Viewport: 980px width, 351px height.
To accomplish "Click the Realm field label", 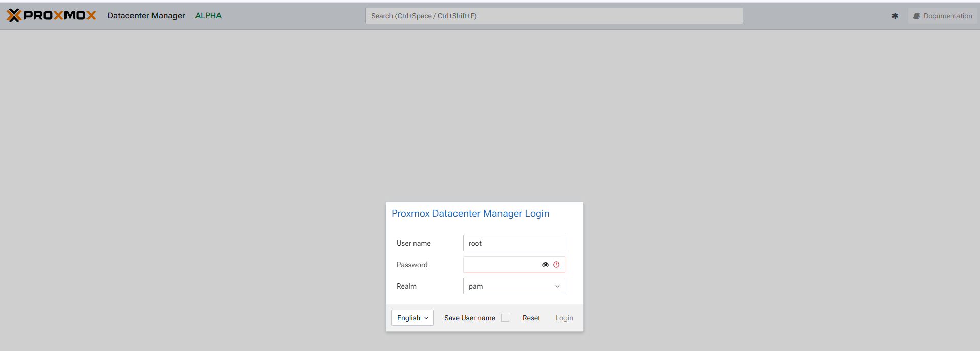I will (x=406, y=286).
